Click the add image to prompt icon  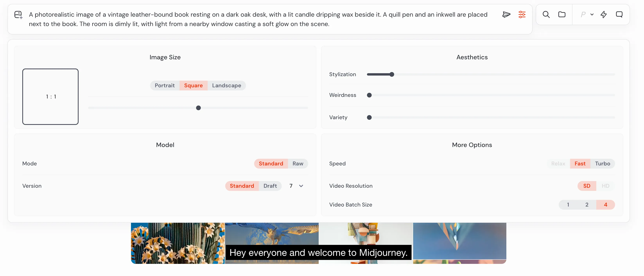click(x=18, y=15)
